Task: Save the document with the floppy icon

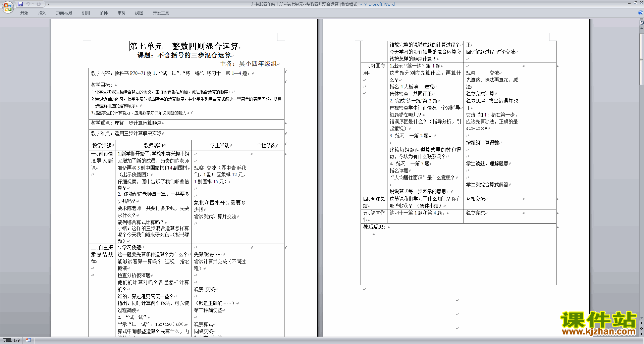Action: pos(20,4)
